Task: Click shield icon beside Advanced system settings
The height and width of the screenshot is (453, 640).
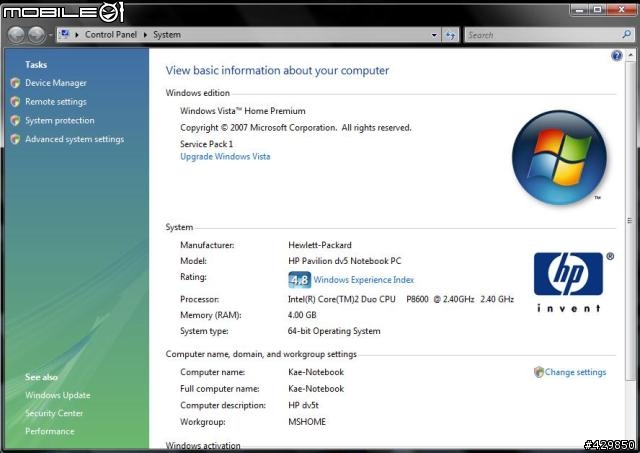Action: pyautogui.click(x=16, y=139)
